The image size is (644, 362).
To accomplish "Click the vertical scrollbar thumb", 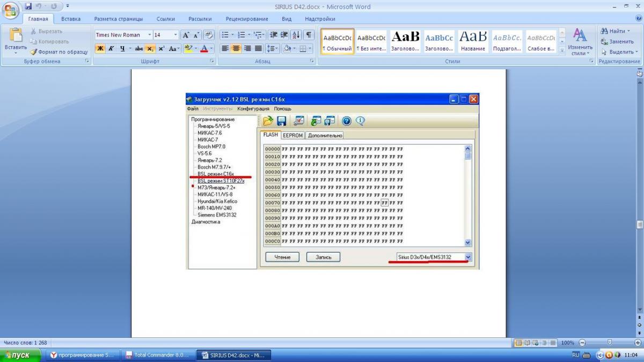I will [639, 224].
